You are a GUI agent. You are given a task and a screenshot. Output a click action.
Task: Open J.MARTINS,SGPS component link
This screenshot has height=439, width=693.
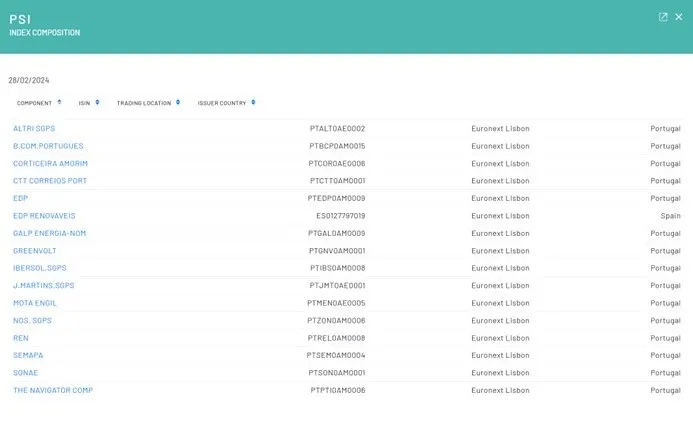[x=44, y=286]
